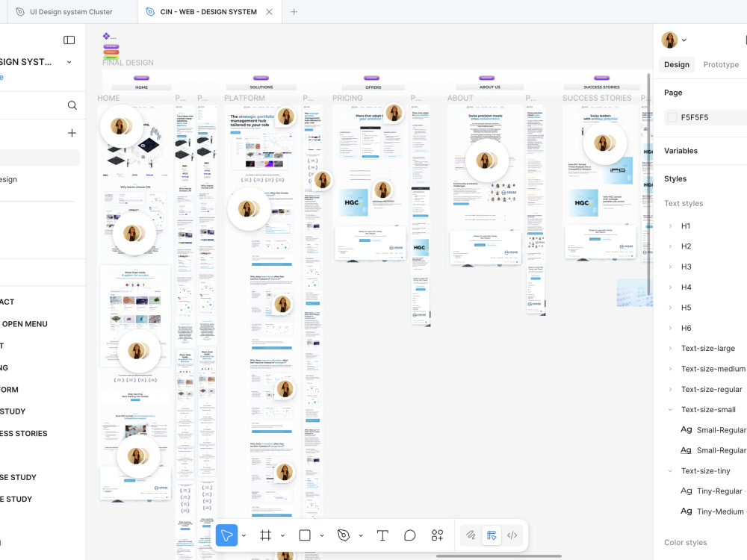Image resolution: width=747 pixels, height=560 pixels.
Task: Open the Prototype tab
Action: pyautogui.click(x=721, y=65)
